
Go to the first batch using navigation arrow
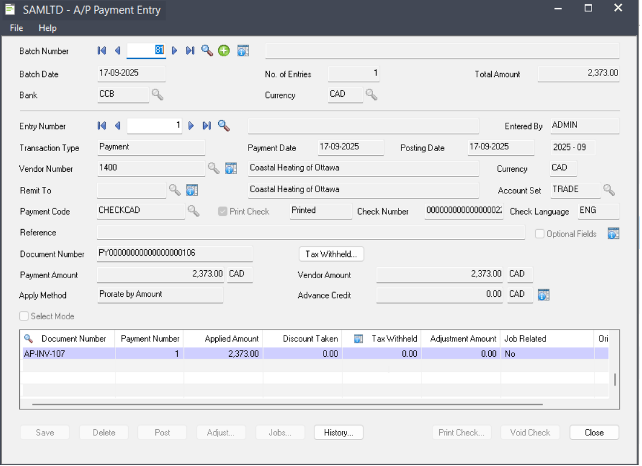[101, 50]
